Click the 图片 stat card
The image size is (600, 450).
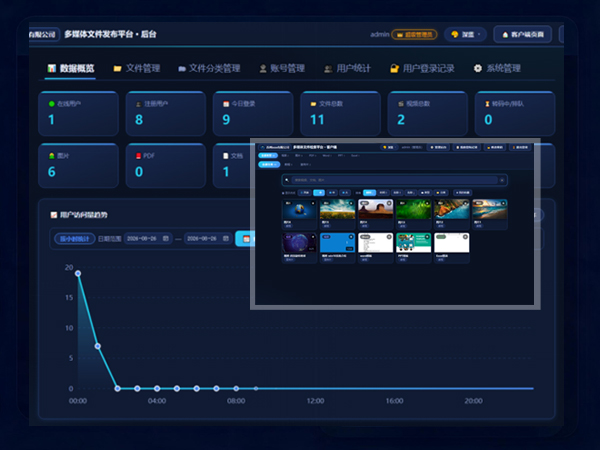pyautogui.click(x=78, y=166)
